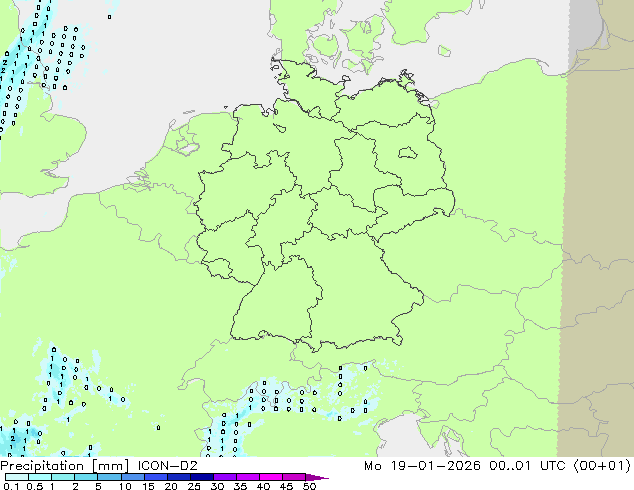Click the '00..01 UTC' time range text
634x490 pixels.
click(526, 466)
